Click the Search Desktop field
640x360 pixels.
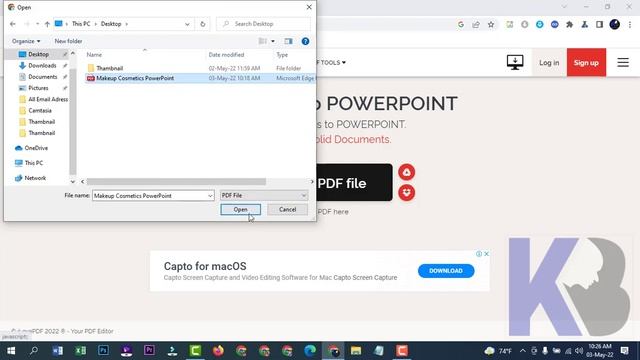pos(263,24)
